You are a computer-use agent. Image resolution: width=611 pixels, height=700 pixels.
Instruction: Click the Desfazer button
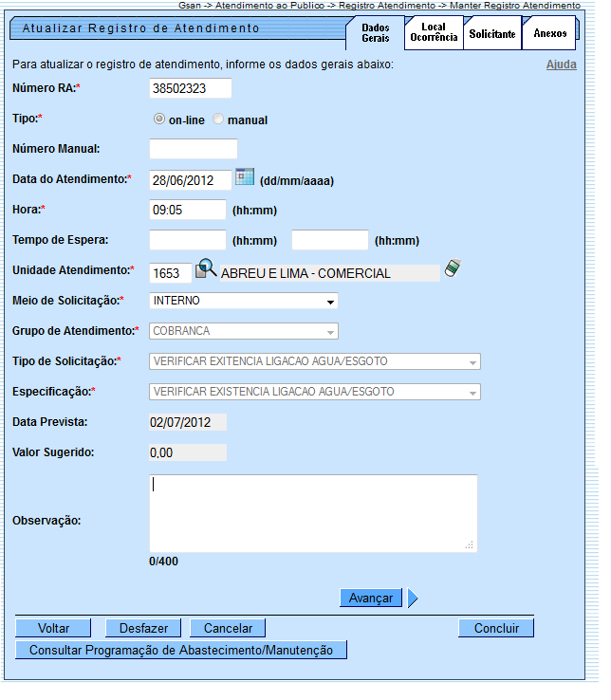(143, 628)
